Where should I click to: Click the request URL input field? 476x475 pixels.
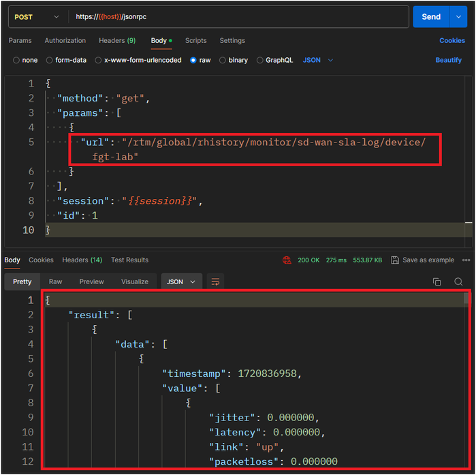(238, 16)
